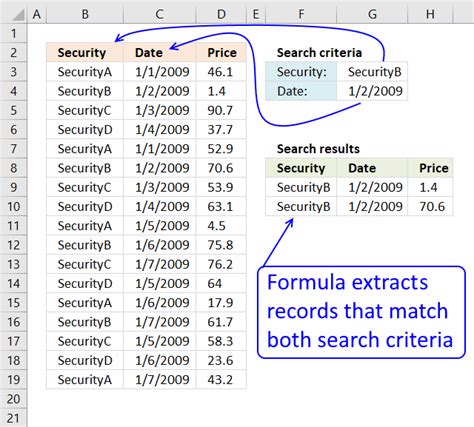Select date 1/7/2009 in row 19

click(x=160, y=379)
